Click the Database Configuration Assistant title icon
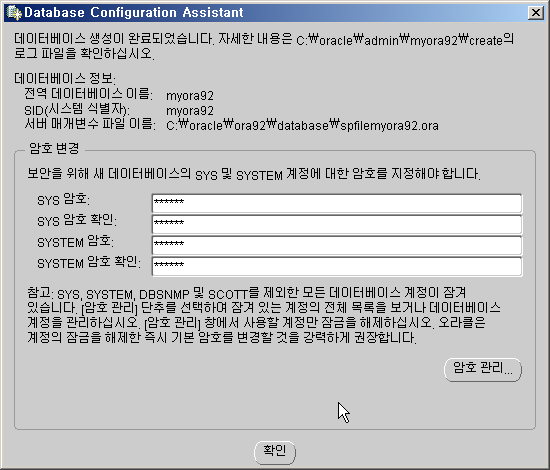 (14, 13)
